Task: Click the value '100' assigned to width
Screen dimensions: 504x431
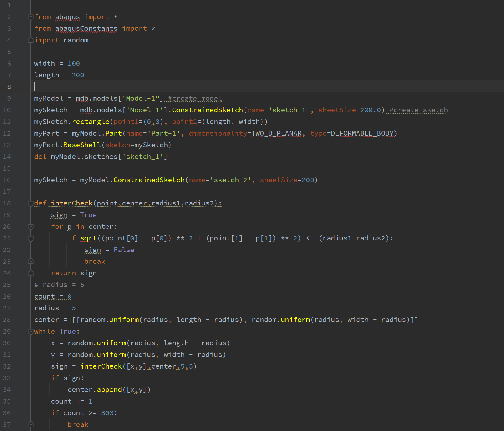Action: 74,63
